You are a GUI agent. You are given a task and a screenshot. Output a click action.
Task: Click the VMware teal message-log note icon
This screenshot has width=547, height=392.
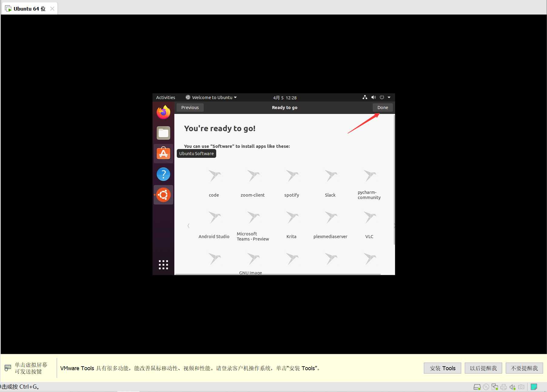[534, 387]
